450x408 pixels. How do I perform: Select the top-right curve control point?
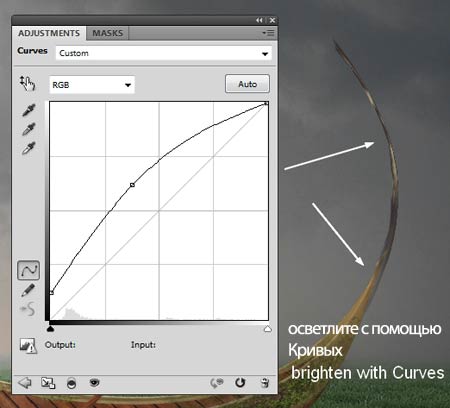(x=266, y=103)
